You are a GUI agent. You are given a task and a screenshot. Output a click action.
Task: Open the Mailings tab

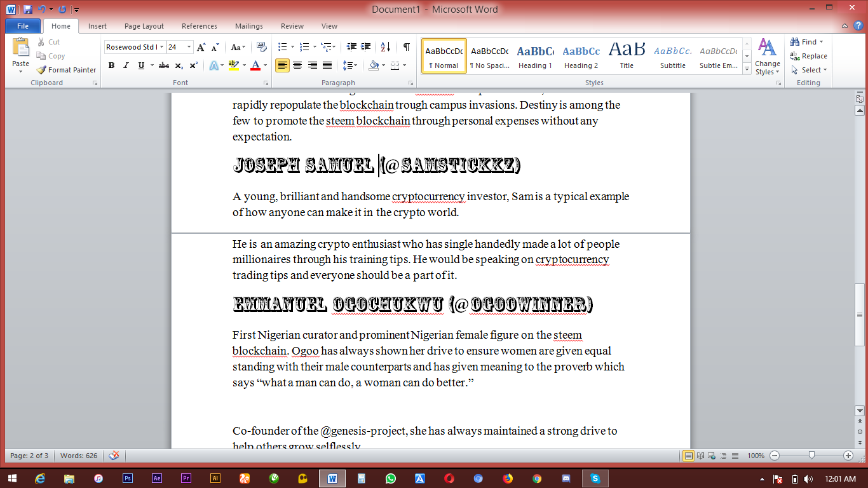pos(248,26)
